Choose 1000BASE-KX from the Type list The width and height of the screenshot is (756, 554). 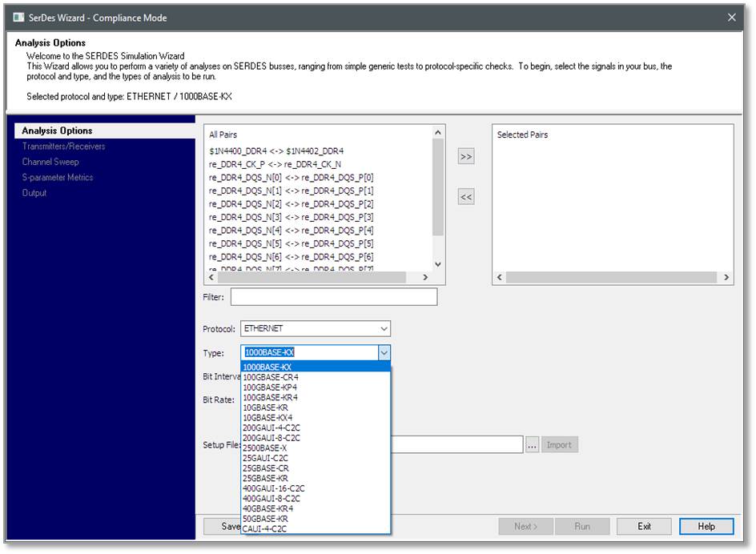click(x=316, y=367)
